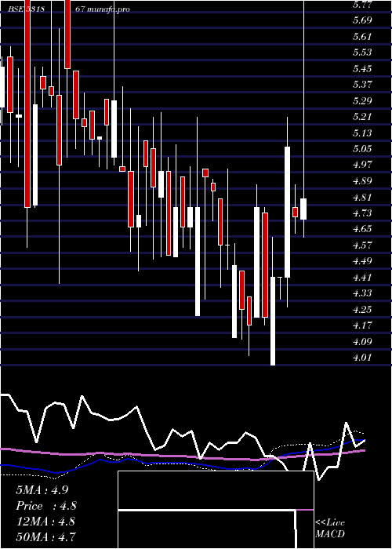Pick the 4.41 price axis label
This screenshot has height=549, width=392.
362,278
